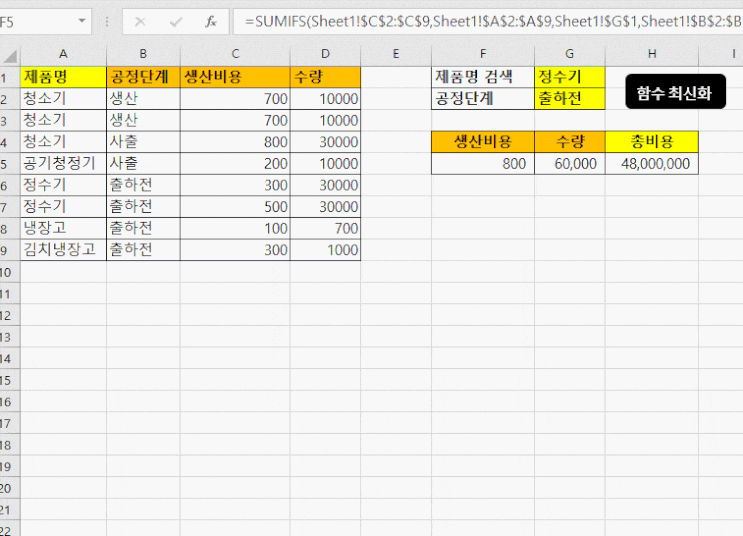Click the enter checkmark icon in formula bar

pyautogui.click(x=175, y=22)
